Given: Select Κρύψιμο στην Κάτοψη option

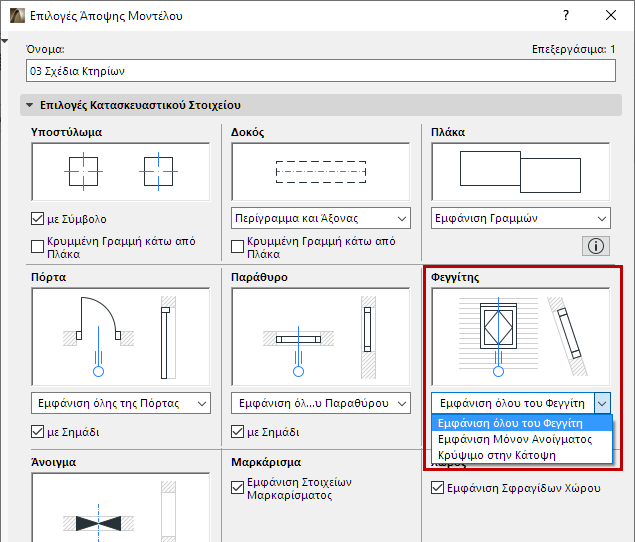Looking at the screenshot, I should 522,455.
